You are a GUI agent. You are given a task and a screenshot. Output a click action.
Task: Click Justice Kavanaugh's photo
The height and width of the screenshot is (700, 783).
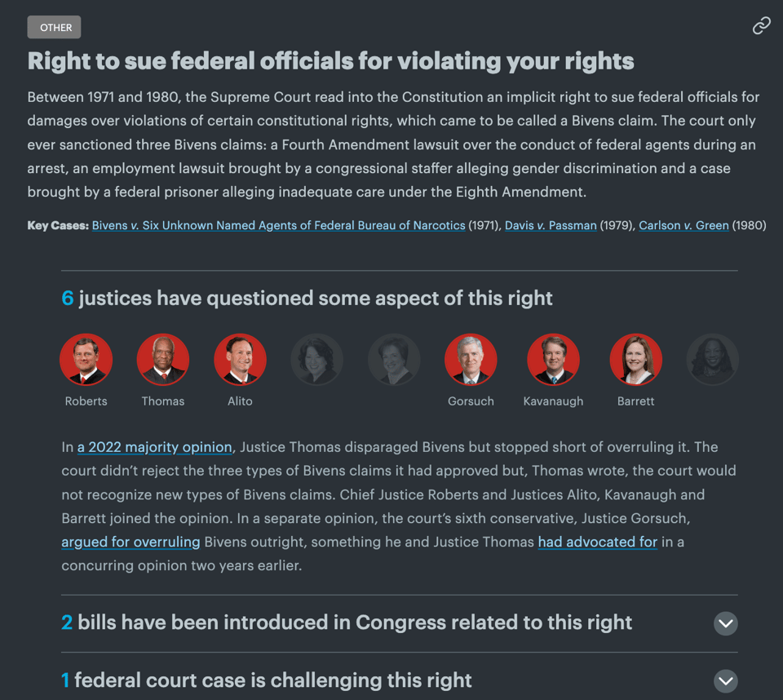(553, 360)
